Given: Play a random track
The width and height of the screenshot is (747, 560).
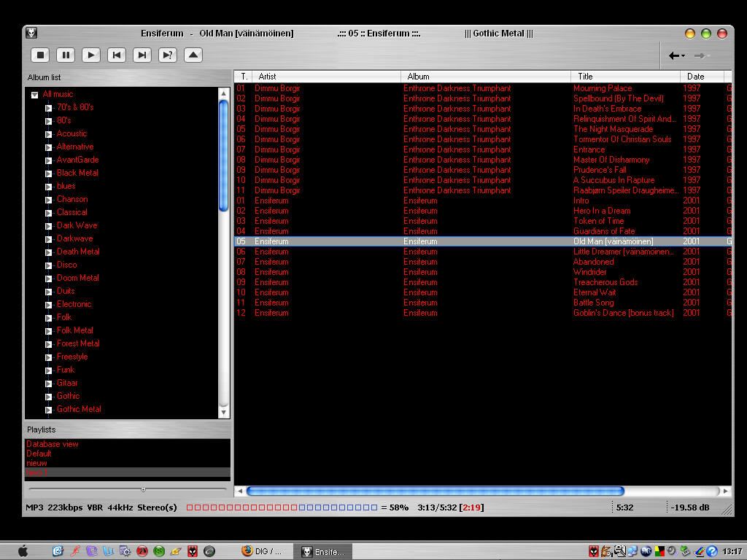Looking at the screenshot, I should [167, 55].
